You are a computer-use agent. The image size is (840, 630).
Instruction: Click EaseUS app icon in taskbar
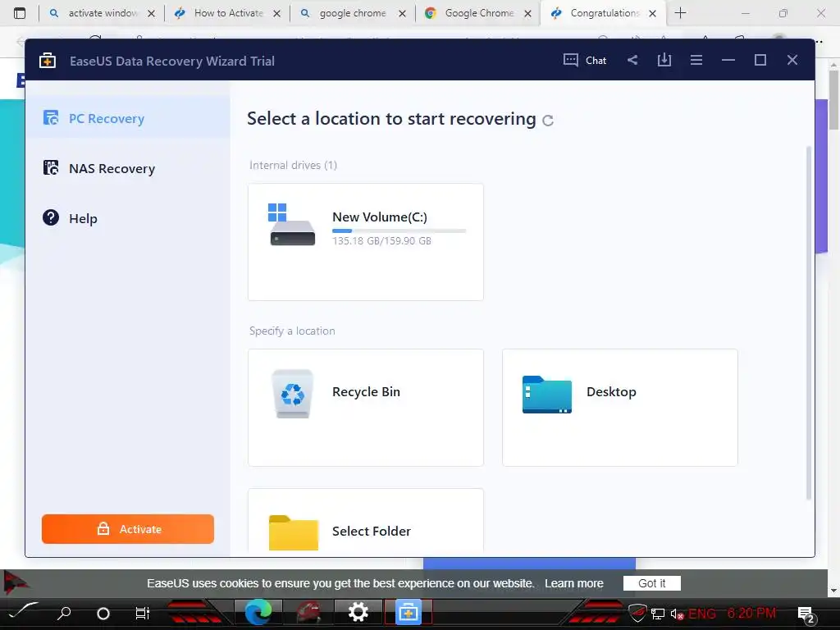408,612
